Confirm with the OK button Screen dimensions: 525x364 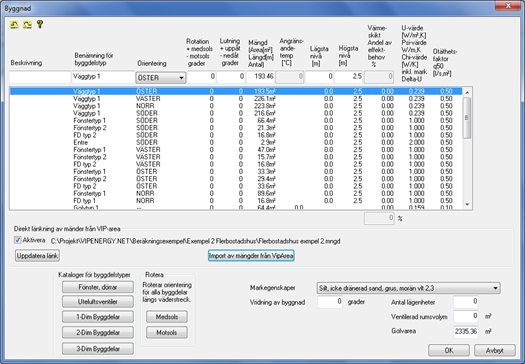(x=449, y=350)
